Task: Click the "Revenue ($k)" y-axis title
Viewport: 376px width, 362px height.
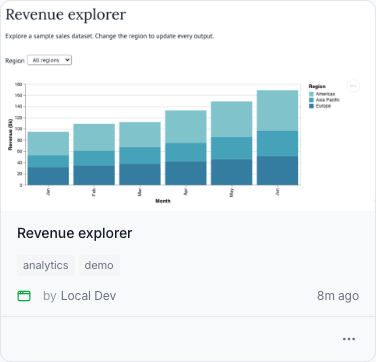Action: click(10, 134)
